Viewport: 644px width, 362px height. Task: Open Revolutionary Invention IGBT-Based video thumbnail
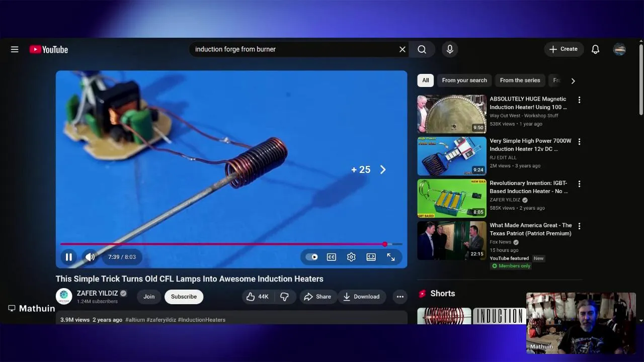point(452,199)
